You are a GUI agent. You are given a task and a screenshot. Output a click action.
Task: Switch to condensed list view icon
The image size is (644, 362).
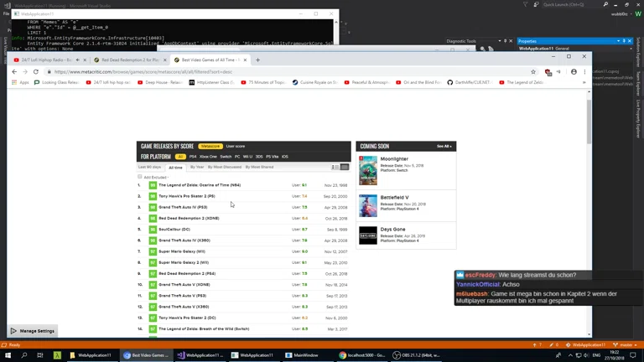point(335,167)
